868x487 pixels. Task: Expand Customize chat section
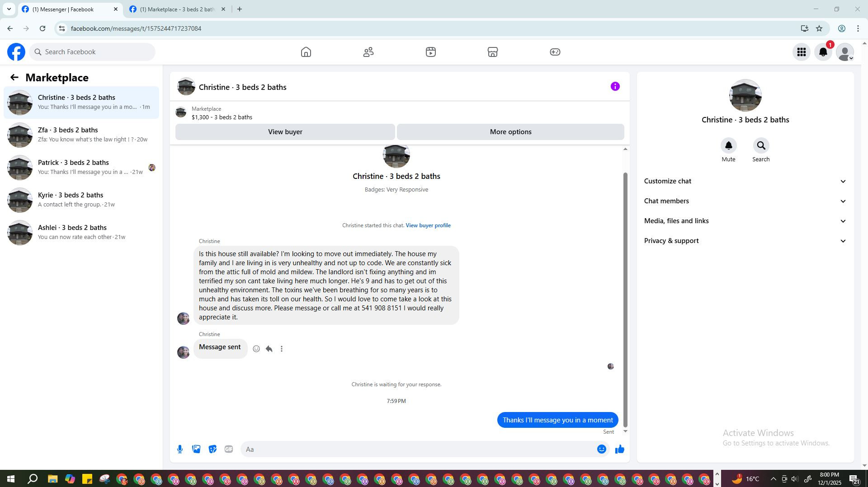745,181
